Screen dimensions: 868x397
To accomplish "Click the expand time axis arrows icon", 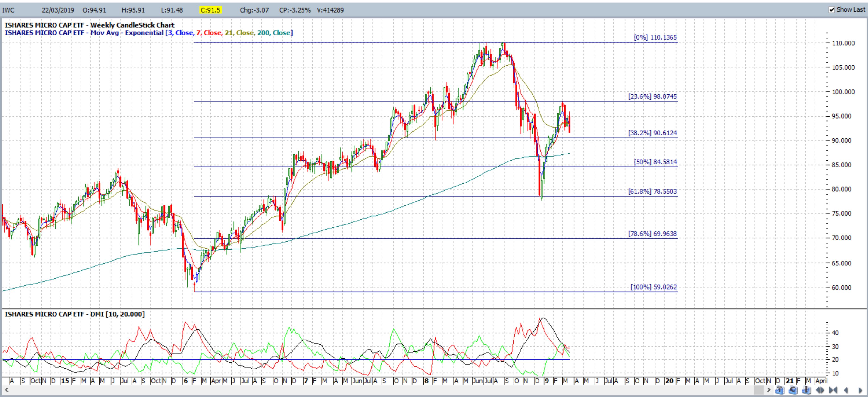I will 820,390.
